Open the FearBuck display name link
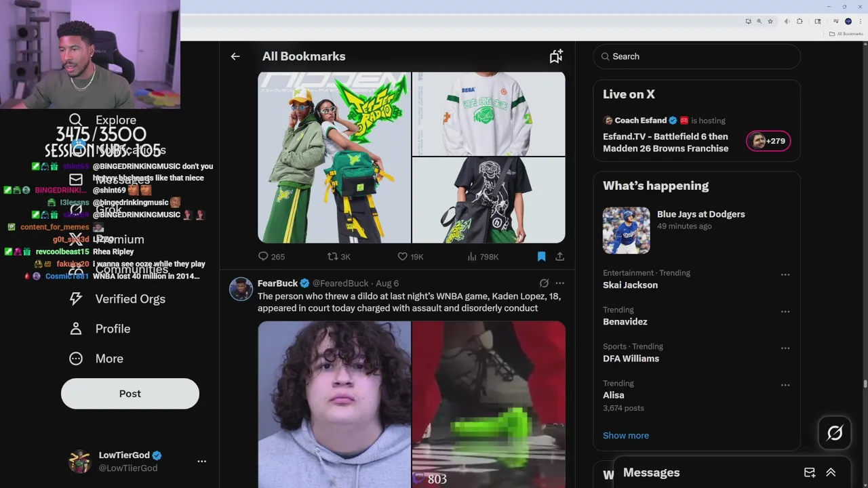Viewport: 868px width, 488px height. pyautogui.click(x=277, y=283)
